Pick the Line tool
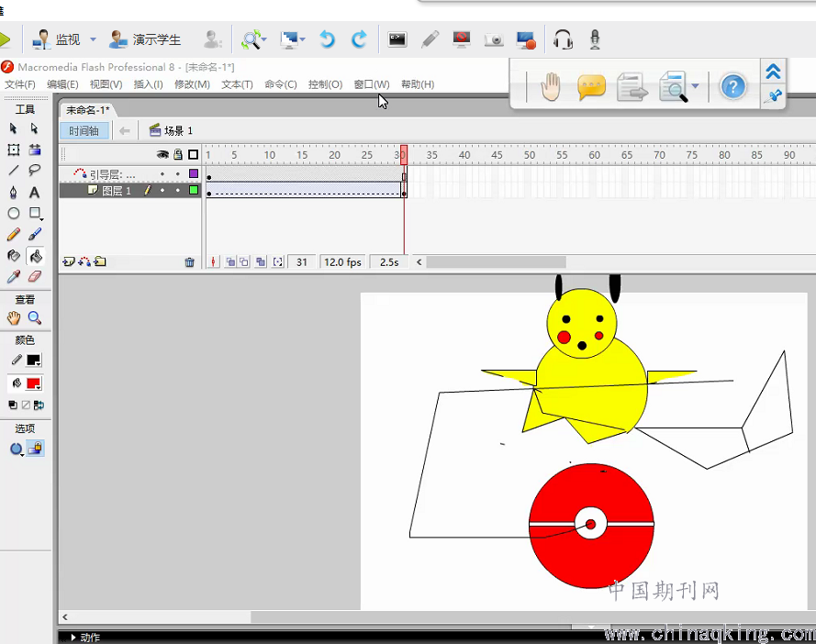Viewport: 816px width, 644px height. 14,171
